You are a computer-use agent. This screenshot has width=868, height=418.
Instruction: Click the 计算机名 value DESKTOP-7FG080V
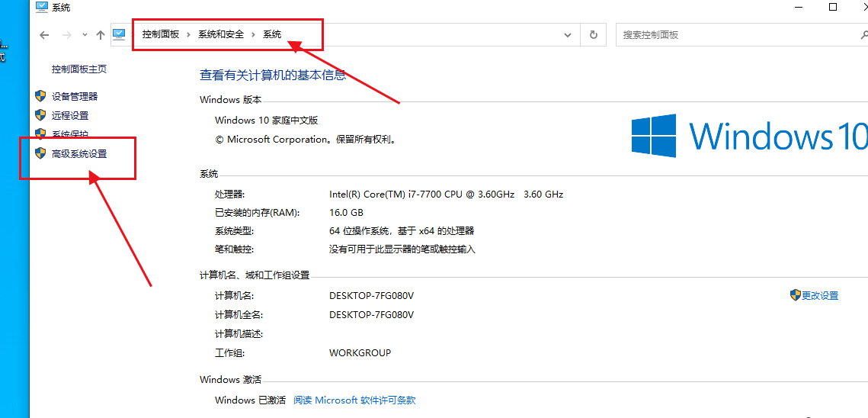coord(371,295)
